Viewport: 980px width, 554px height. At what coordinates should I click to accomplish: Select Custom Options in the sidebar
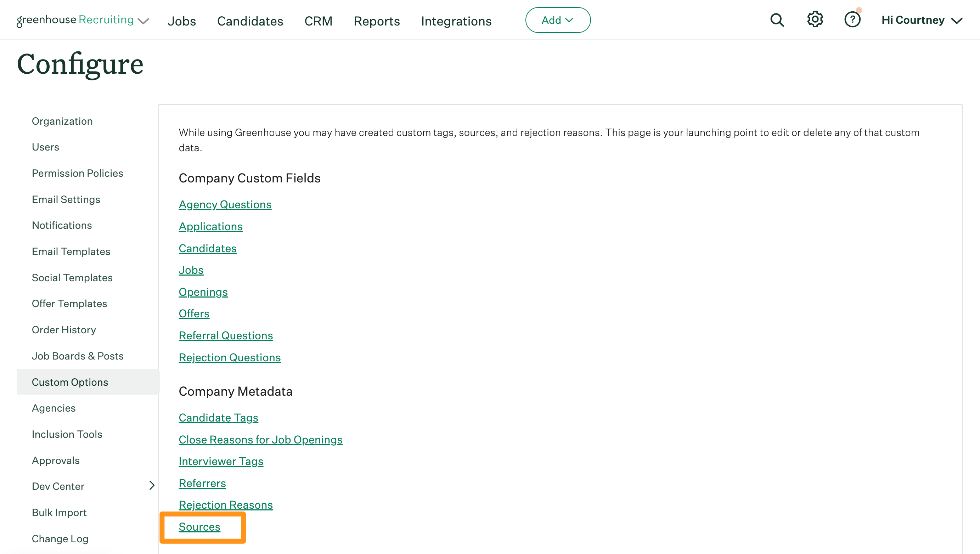tap(70, 382)
